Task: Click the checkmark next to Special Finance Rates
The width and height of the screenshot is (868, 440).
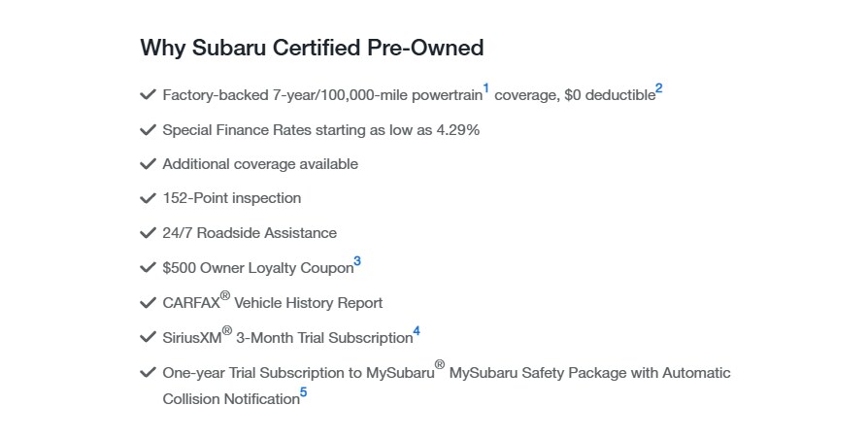Action: [x=148, y=130]
